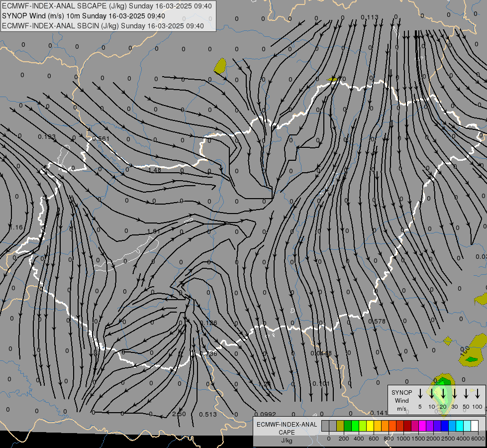Click the 50 m/s wind arrow in legend
487x448 pixels.
tap(466, 394)
